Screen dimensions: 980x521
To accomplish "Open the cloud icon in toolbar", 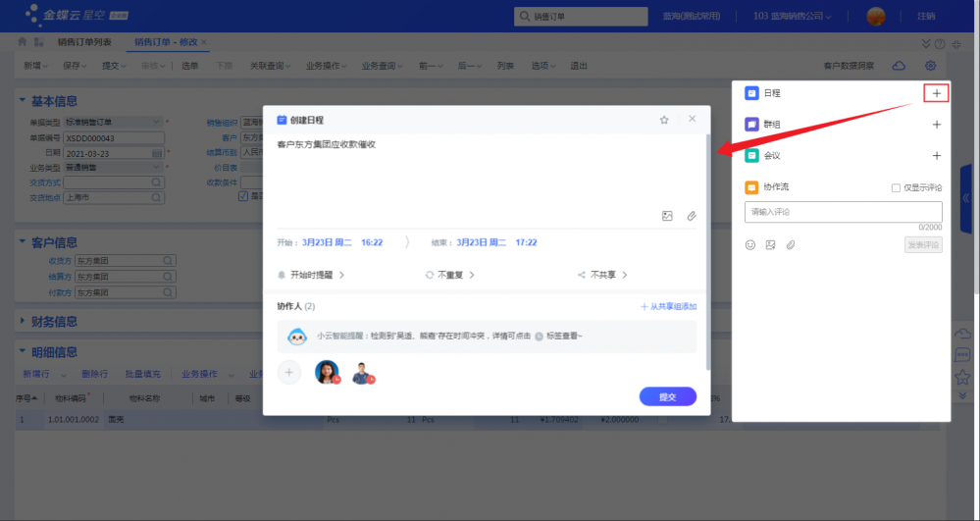I will [899, 66].
